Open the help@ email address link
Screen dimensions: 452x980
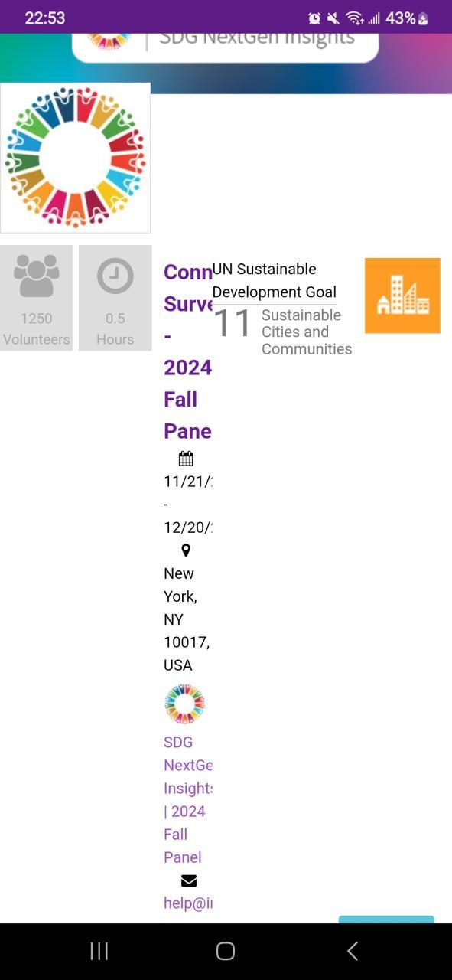188,903
